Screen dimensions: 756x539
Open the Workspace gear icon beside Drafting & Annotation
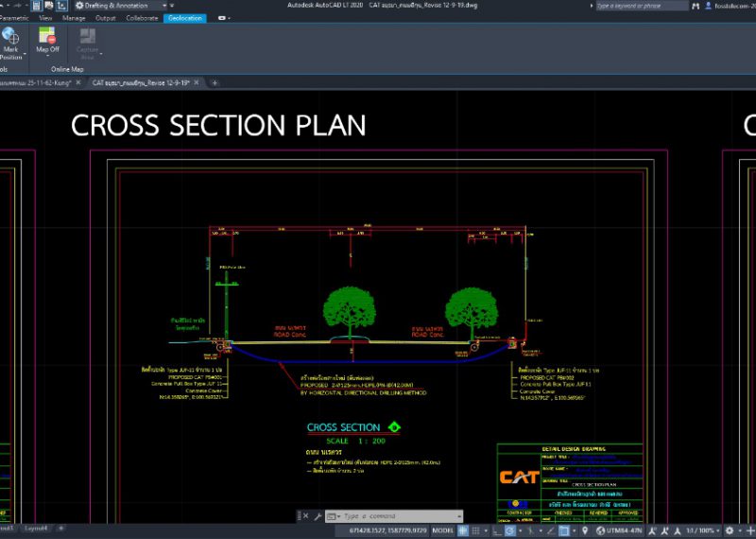[x=79, y=6]
